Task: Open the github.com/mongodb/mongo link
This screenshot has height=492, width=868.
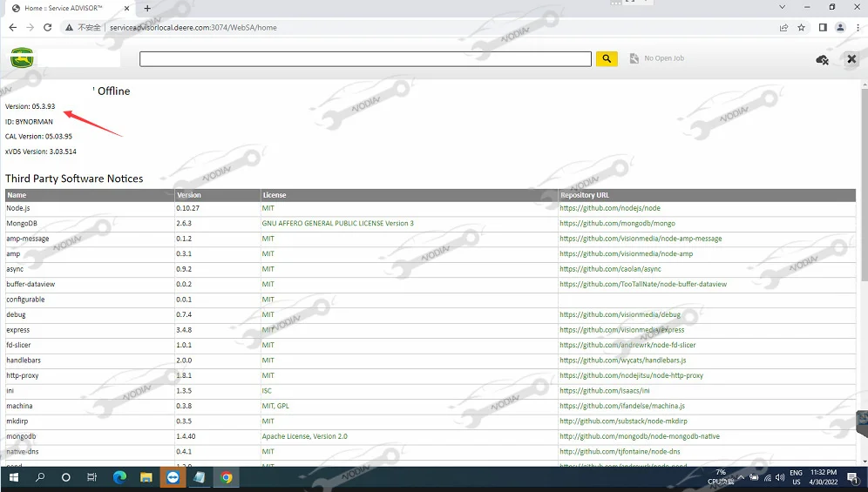Action: click(x=617, y=224)
